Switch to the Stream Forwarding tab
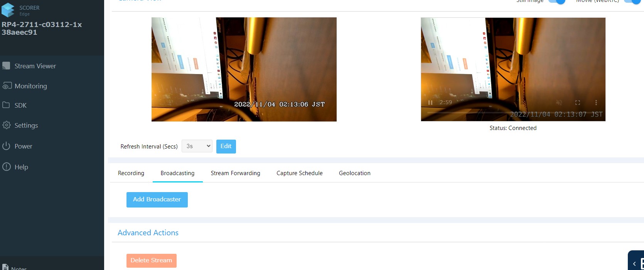 click(x=235, y=173)
